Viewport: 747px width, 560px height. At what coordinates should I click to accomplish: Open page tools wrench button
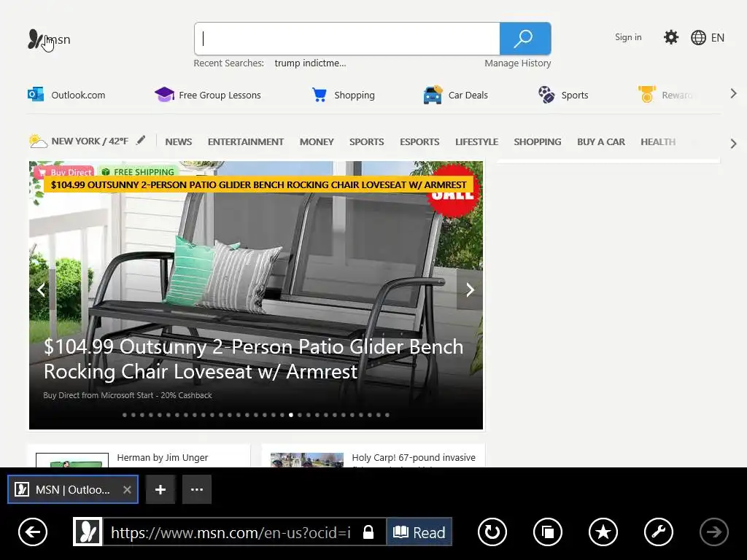point(659,532)
